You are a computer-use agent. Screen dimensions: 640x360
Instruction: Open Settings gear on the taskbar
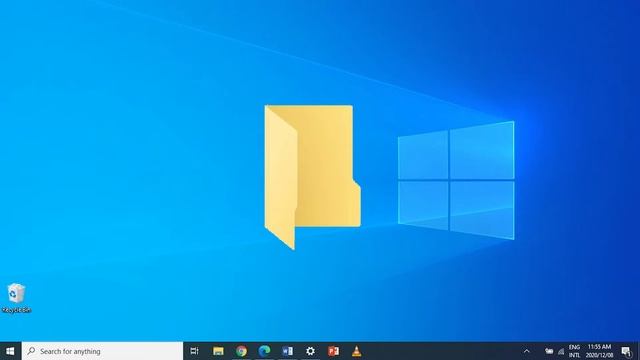pyautogui.click(x=311, y=351)
